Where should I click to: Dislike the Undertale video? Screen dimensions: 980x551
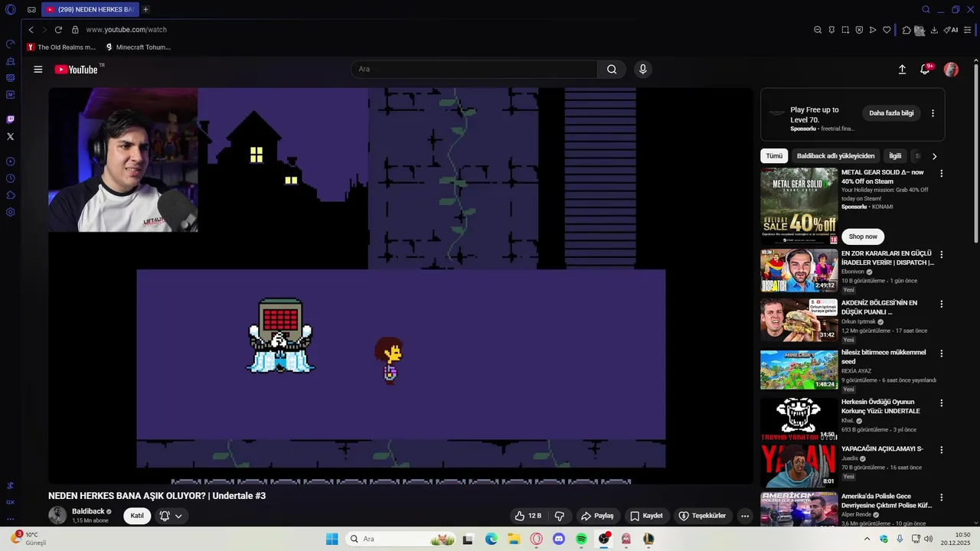[560, 516]
